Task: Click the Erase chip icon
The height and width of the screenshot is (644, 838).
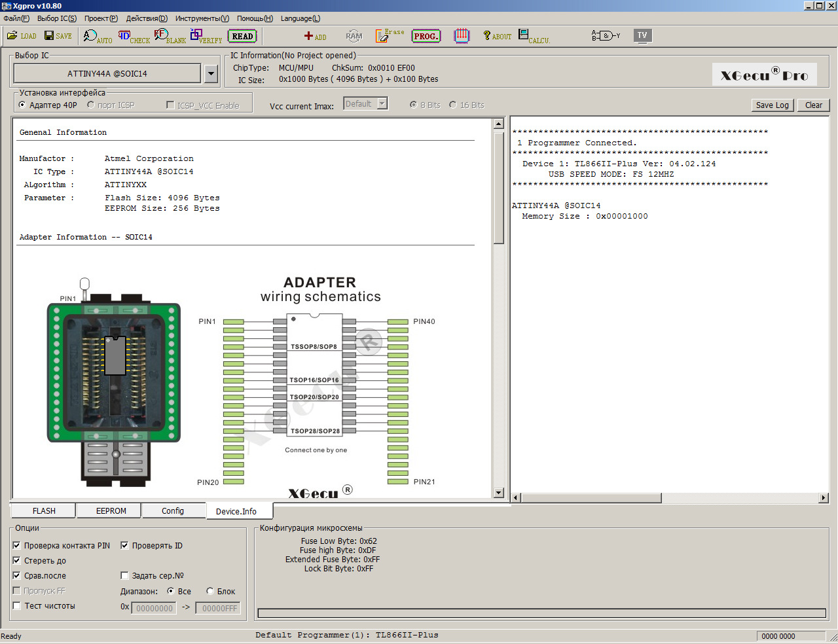Action: coord(390,35)
